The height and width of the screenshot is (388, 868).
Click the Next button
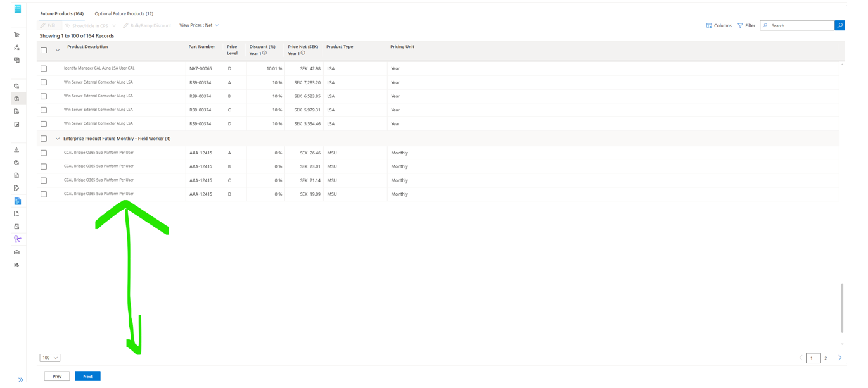tap(87, 376)
